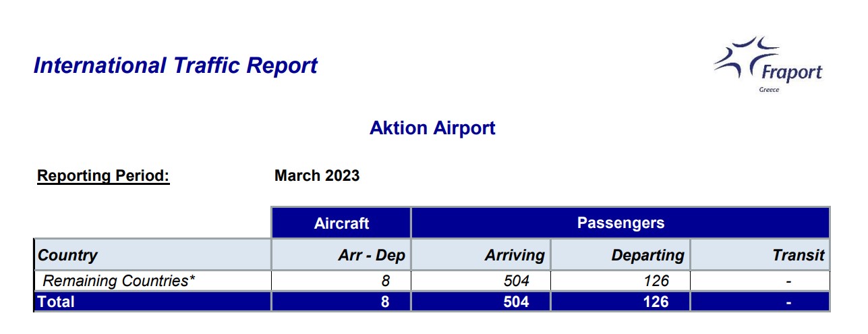Select the March 2023 date text

click(317, 176)
